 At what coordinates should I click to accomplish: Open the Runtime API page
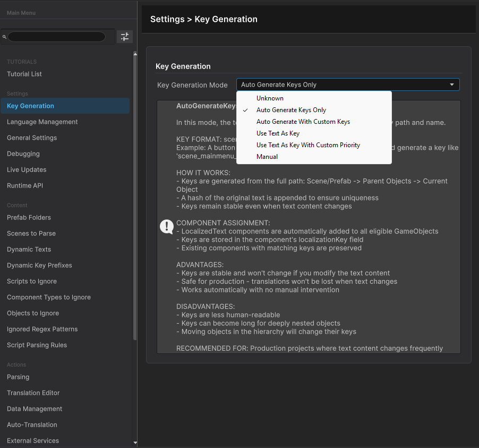pyautogui.click(x=25, y=185)
